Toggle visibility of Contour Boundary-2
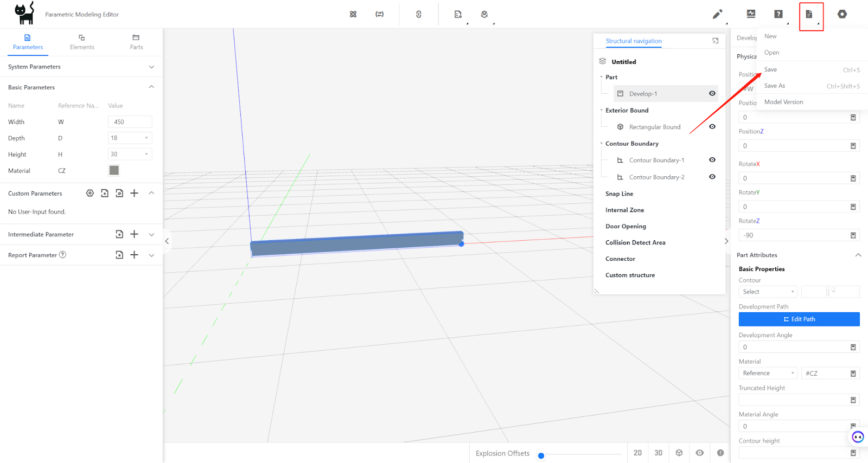 pyautogui.click(x=712, y=177)
